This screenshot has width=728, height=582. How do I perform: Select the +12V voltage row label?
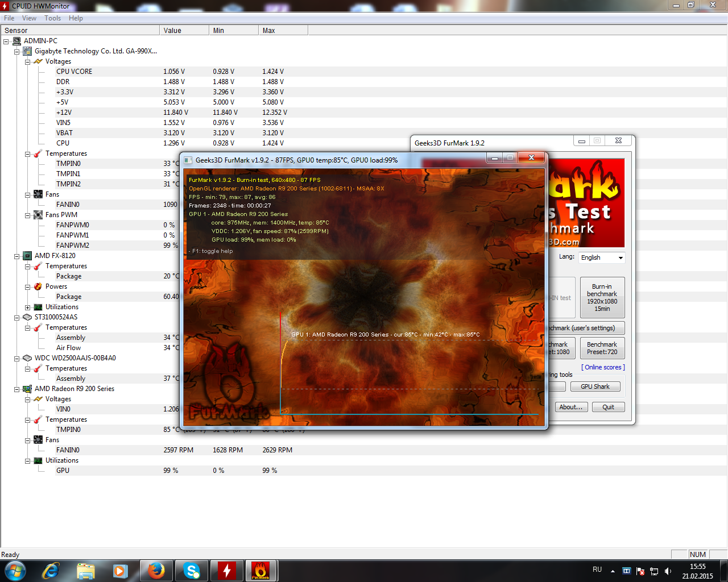(x=64, y=113)
